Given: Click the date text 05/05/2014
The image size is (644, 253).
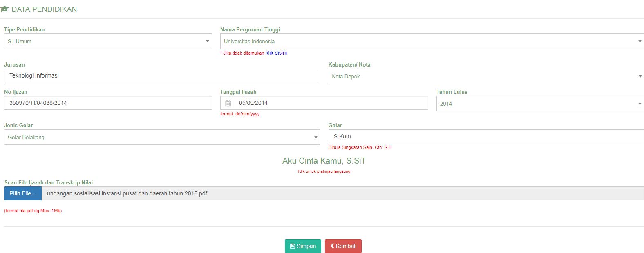Looking at the screenshot, I should (x=253, y=103).
